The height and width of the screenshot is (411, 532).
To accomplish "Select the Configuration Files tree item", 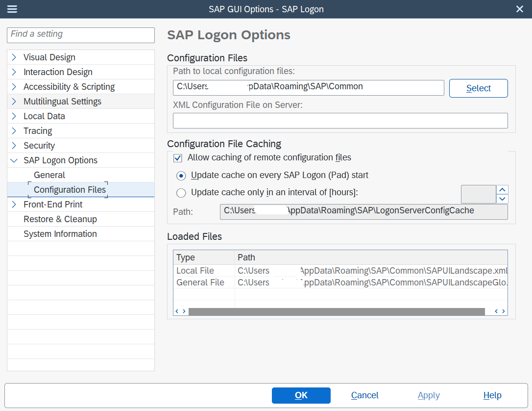I will (x=70, y=189).
